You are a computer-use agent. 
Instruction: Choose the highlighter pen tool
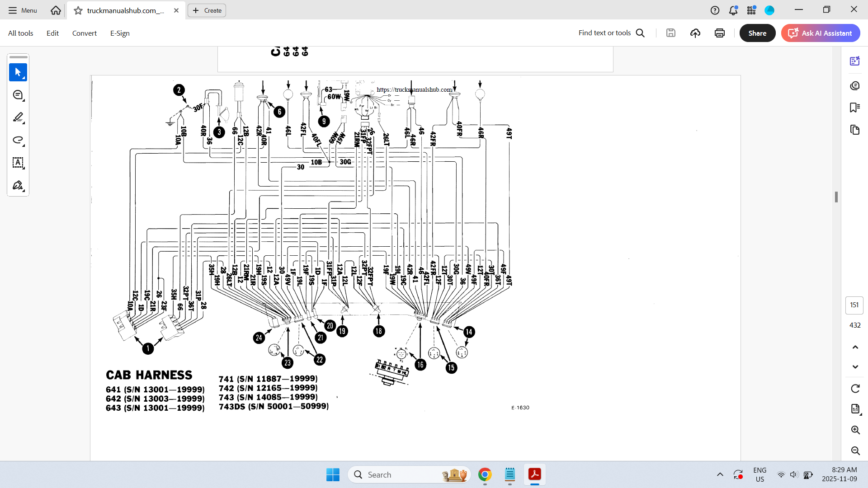tap(18, 117)
